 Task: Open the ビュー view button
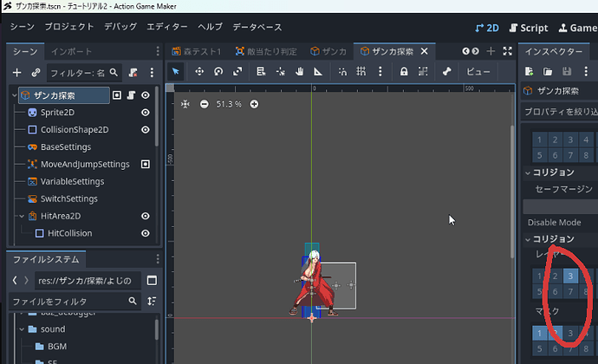point(478,71)
